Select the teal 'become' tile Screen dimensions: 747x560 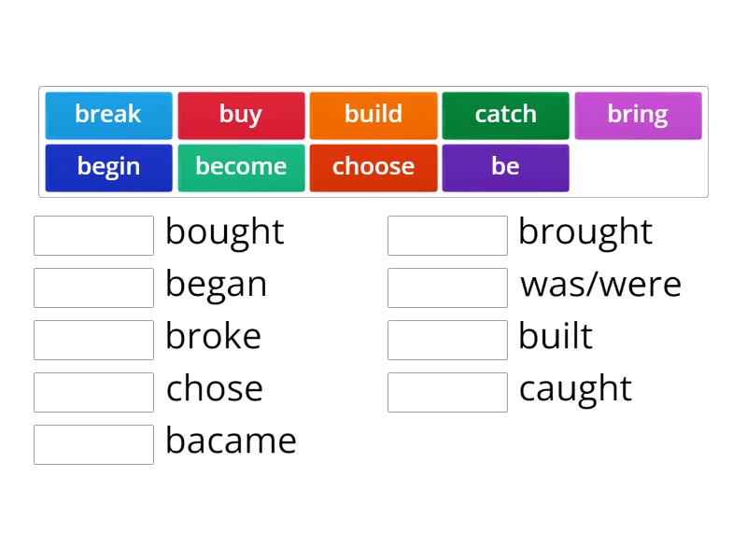241,166
